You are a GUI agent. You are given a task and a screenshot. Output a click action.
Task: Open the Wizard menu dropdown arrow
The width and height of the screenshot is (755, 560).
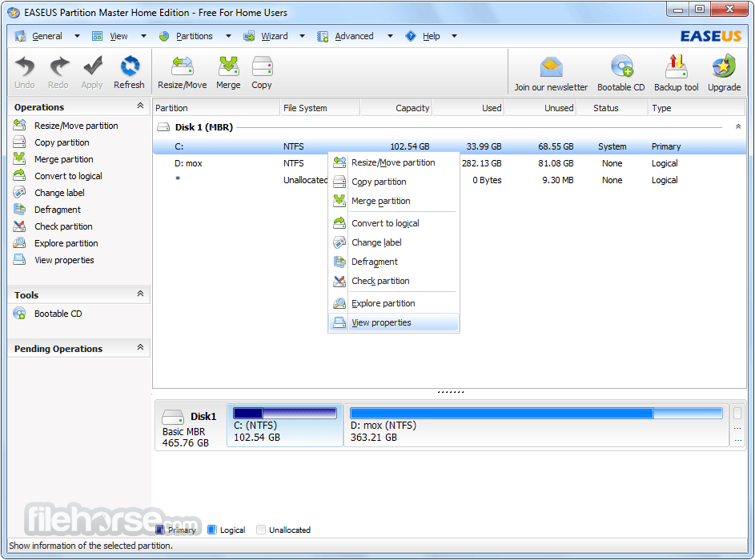[302, 36]
